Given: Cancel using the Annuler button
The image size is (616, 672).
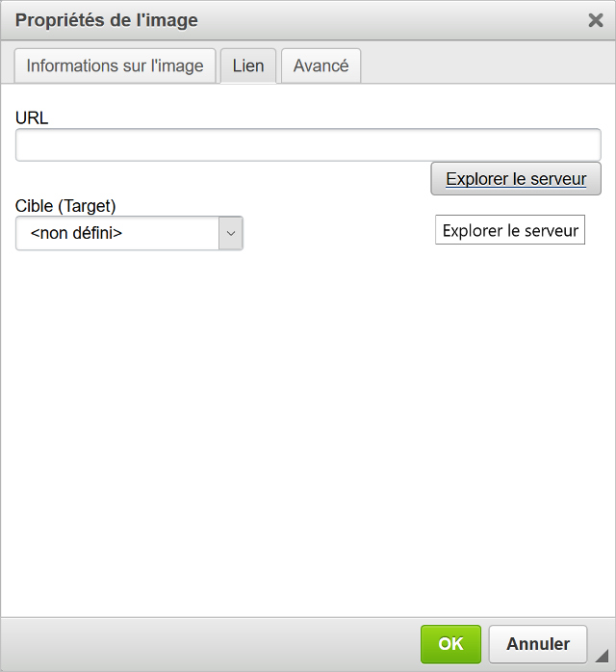Looking at the screenshot, I should (538, 644).
